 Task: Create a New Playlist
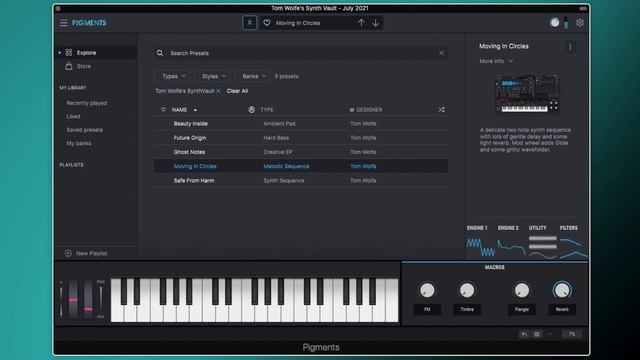[91, 253]
